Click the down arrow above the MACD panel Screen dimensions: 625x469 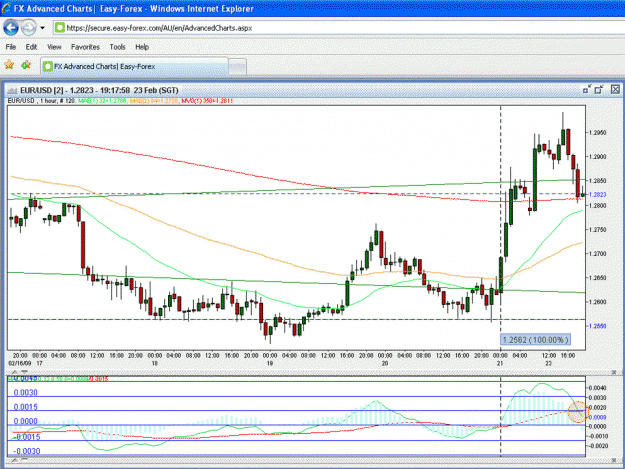tap(24, 372)
